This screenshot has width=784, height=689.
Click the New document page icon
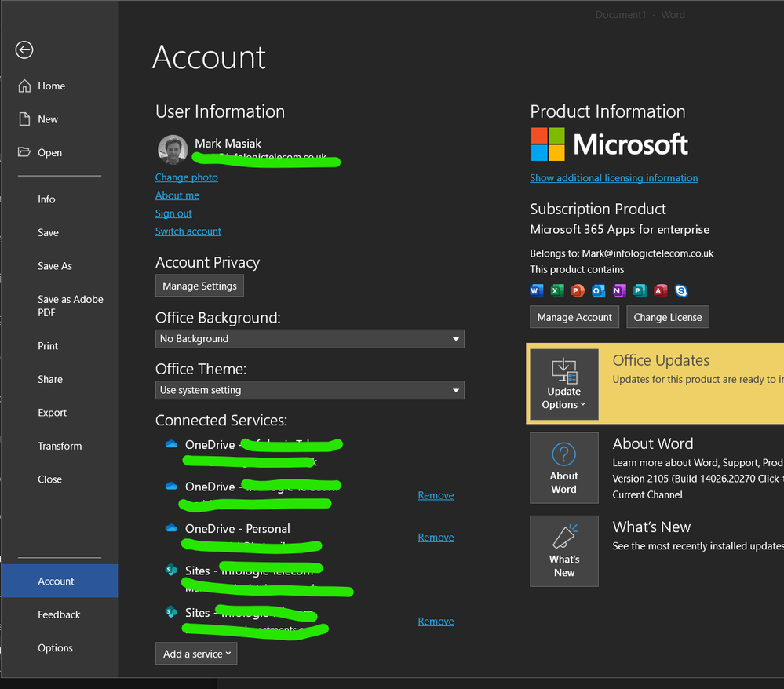click(24, 119)
